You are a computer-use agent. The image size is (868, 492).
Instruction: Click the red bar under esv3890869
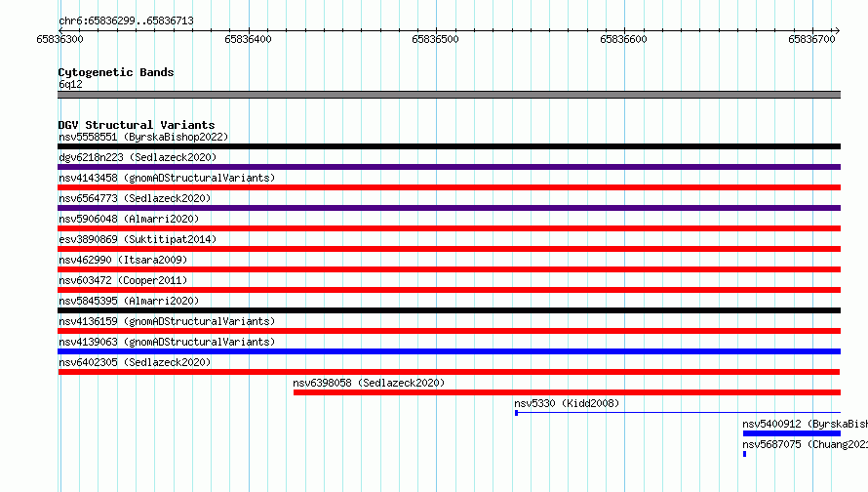pos(449,249)
